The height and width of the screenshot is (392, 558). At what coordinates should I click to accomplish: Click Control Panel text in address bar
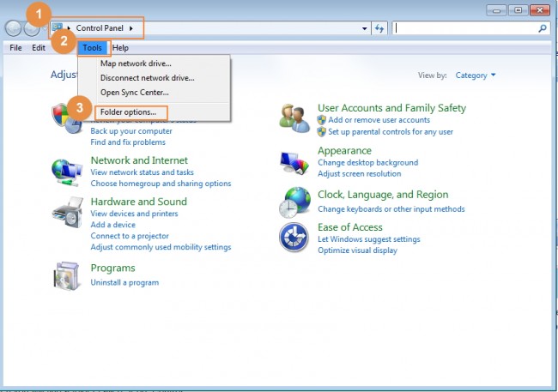[x=100, y=28]
